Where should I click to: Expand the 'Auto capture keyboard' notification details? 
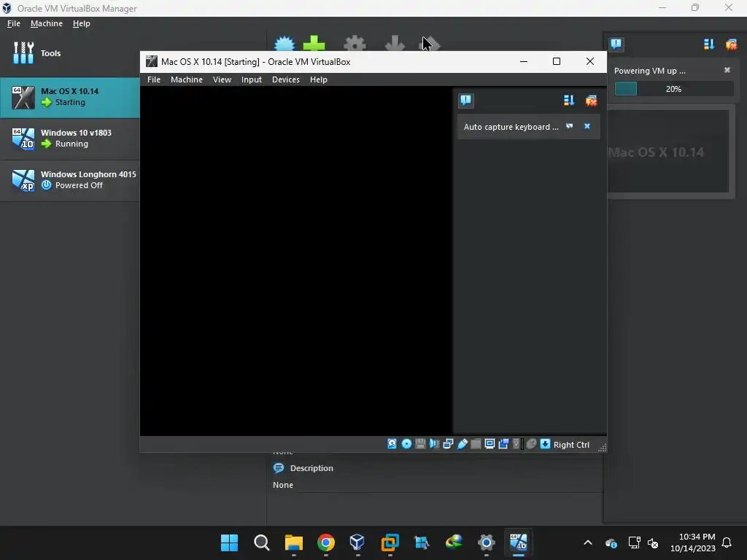click(x=569, y=126)
